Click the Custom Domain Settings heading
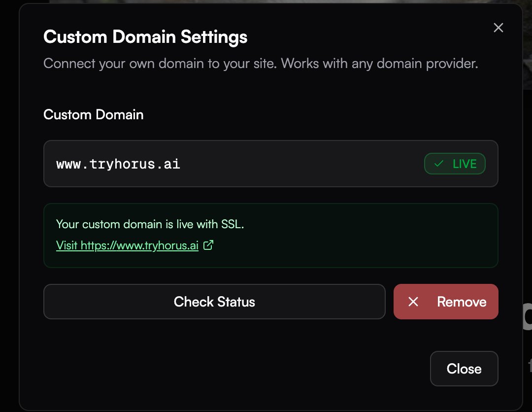The image size is (532, 412). (x=145, y=36)
